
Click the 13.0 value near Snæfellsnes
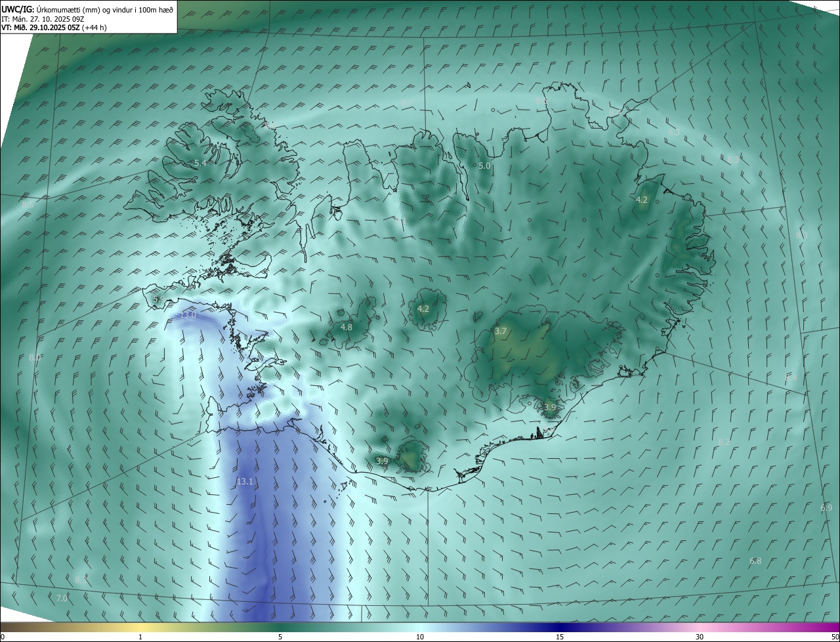point(188,315)
